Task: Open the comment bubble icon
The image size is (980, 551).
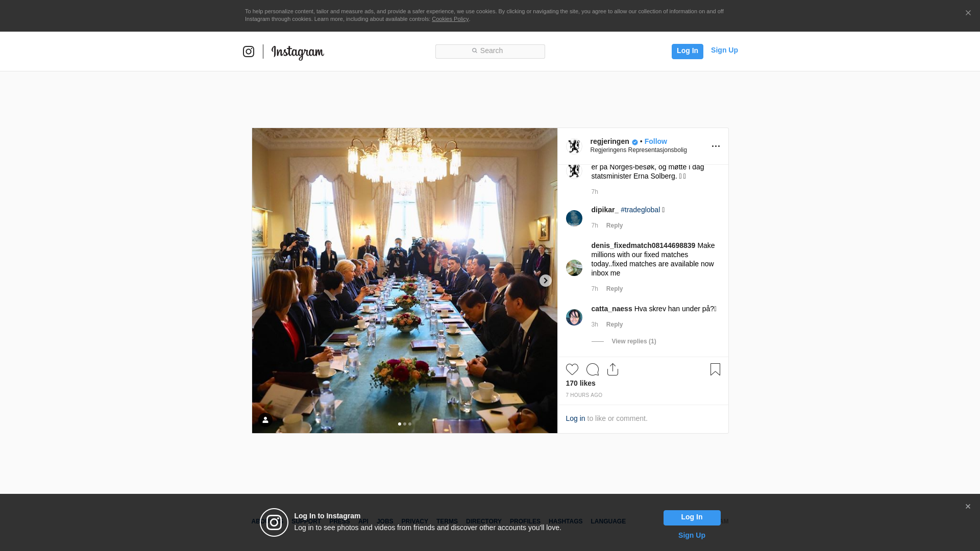Action: pos(593,369)
